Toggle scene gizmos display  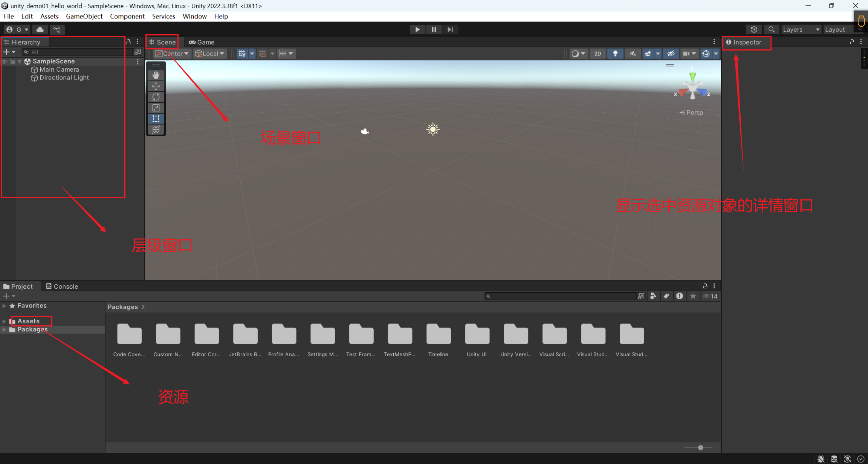pyautogui.click(x=706, y=54)
